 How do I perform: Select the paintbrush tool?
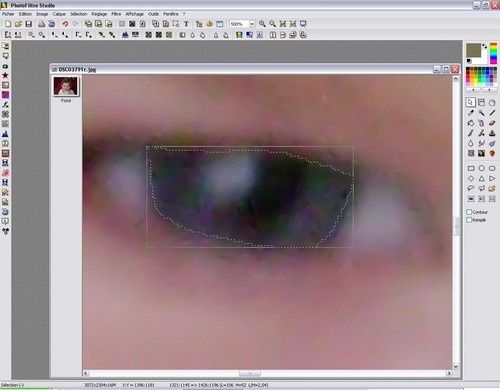pyautogui.click(x=471, y=133)
